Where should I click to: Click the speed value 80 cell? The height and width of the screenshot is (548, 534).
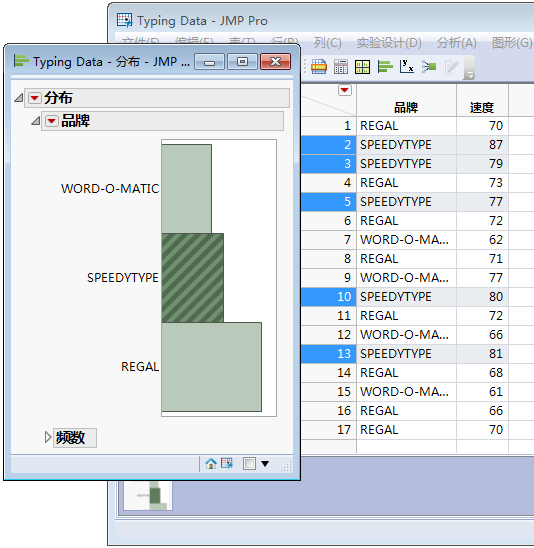coord(482,297)
